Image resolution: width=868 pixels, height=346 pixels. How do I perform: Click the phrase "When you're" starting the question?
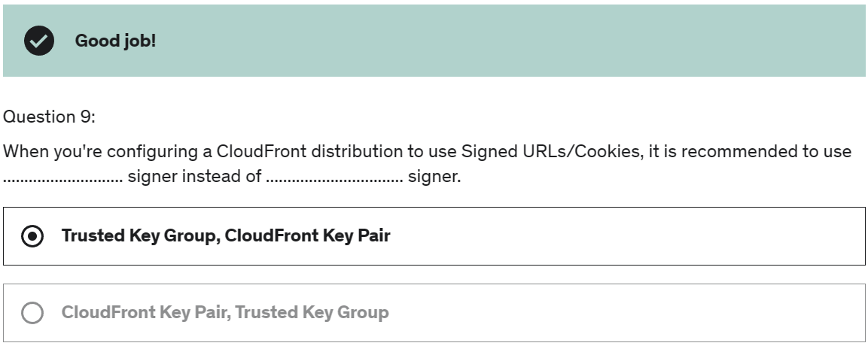(52, 151)
